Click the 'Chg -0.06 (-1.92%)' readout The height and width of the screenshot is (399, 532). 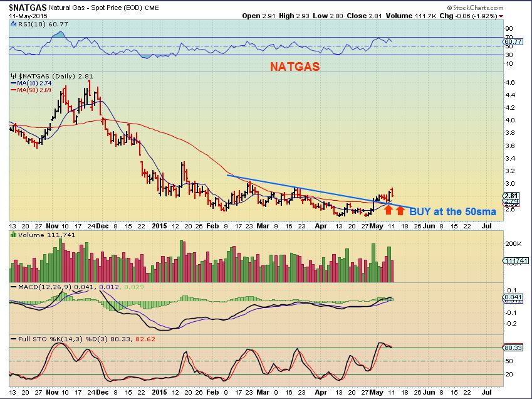(x=468, y=16)
